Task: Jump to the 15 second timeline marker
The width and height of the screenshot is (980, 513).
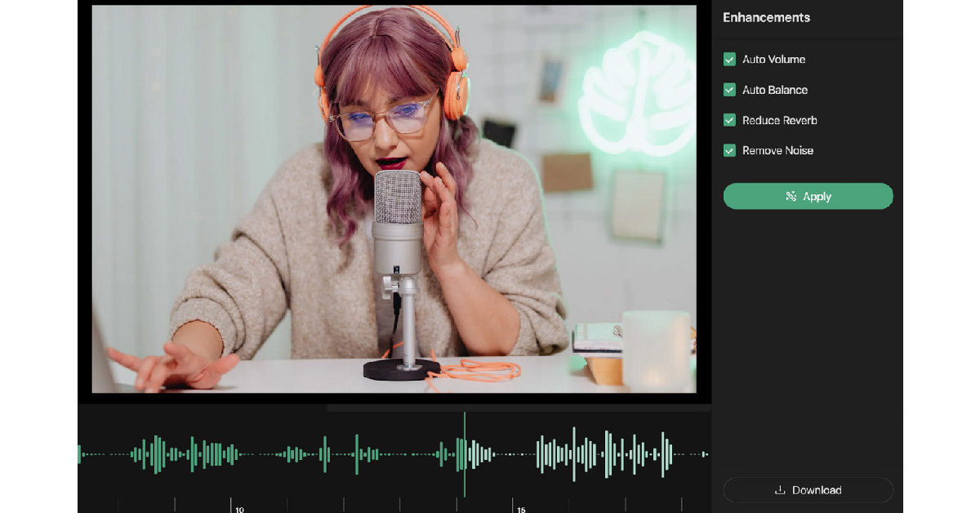Action: click(x=513, y=506)
